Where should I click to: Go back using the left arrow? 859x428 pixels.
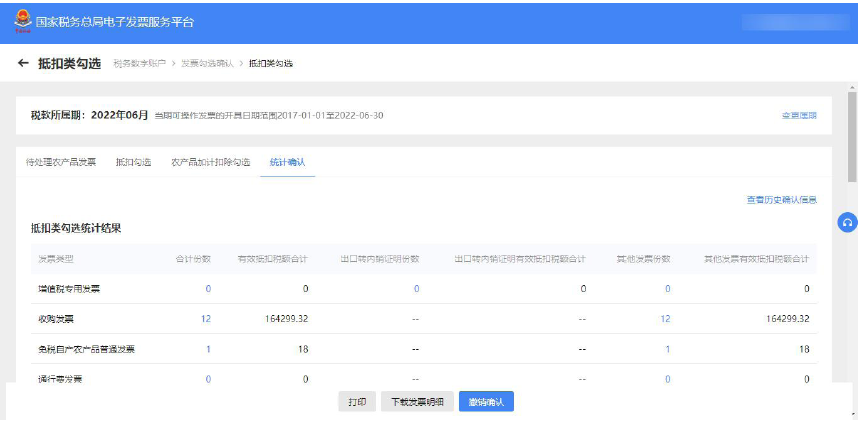(23, 64)
